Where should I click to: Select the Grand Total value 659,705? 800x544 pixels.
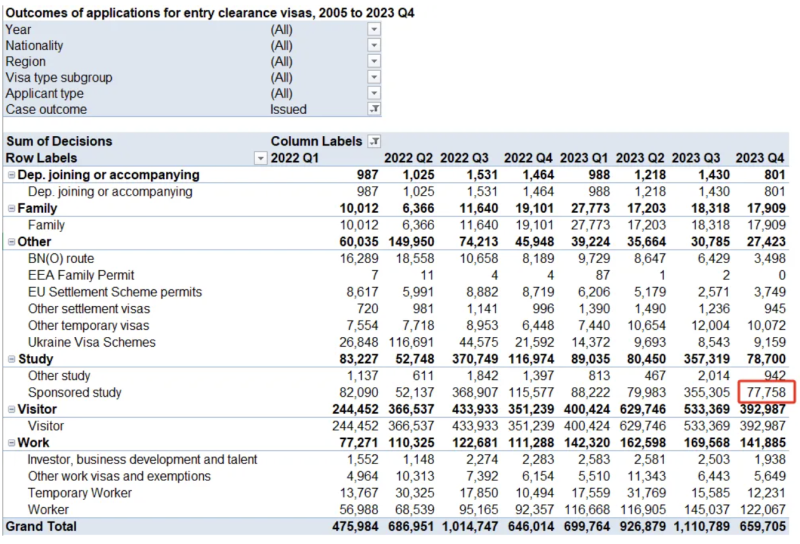coord(762,527)
